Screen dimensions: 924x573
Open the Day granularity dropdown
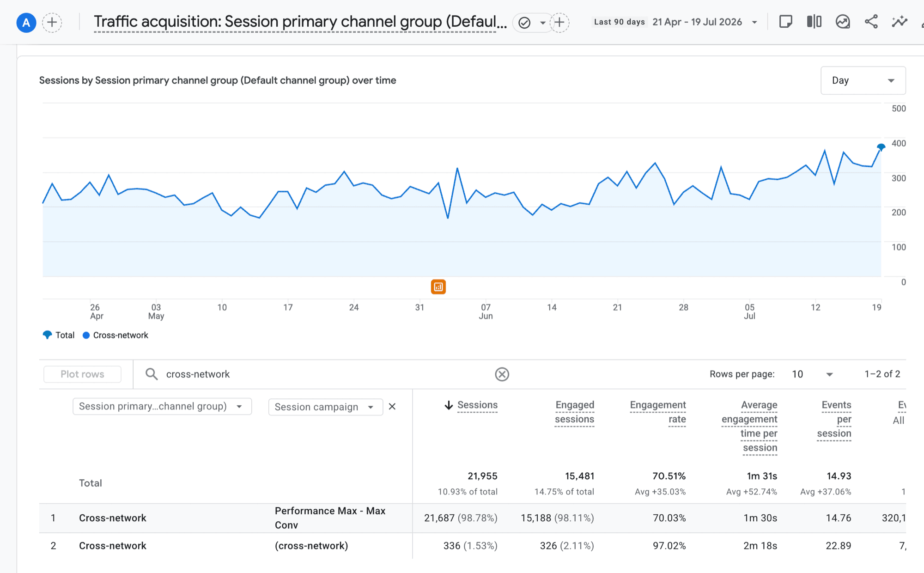point(863,80)
